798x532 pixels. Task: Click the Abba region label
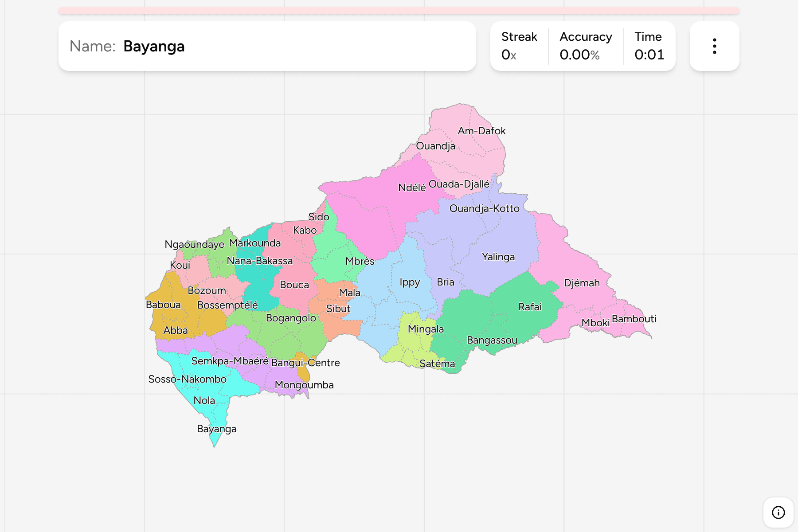(x=176, y=330)
